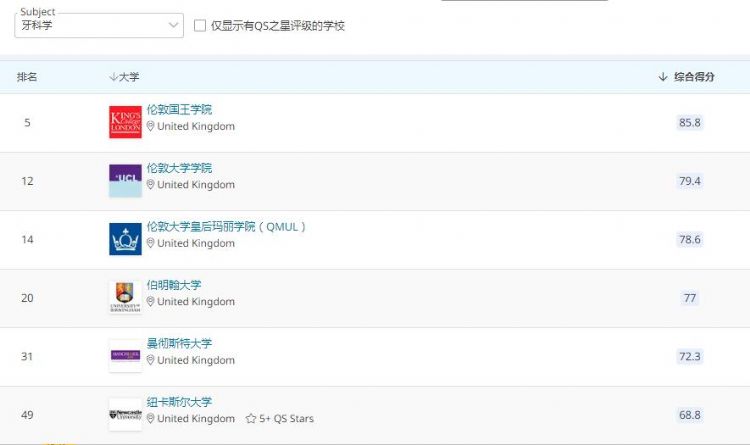Click location pin icon in 纽卡斯尔大学 row
The image size is (750, 445).
pyautogui.click(x=150, y=418)
